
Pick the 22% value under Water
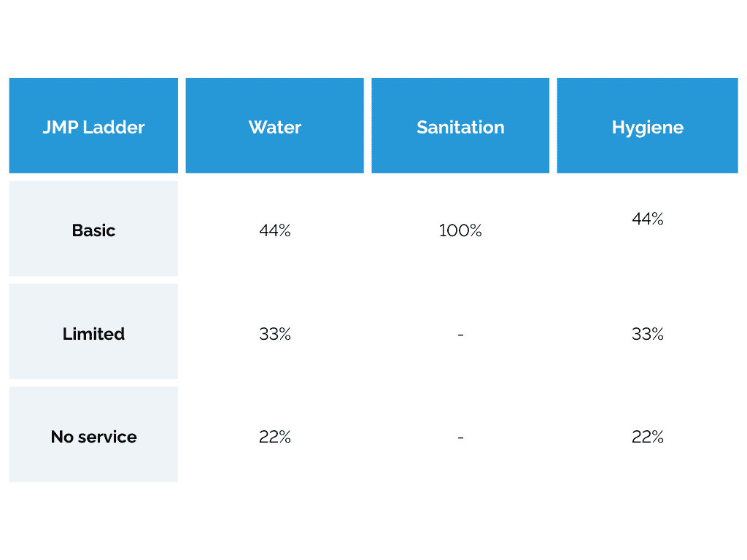[x=275, y=437]
